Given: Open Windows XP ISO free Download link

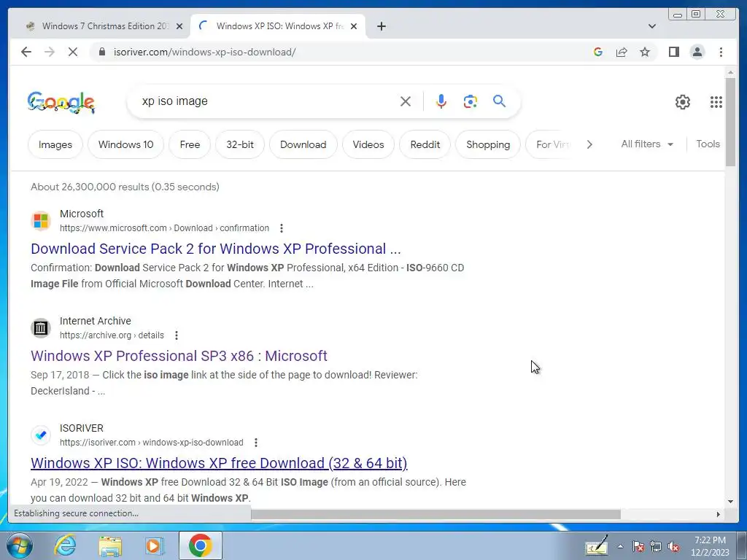Looking at the screenshot, I should point(219,463).
